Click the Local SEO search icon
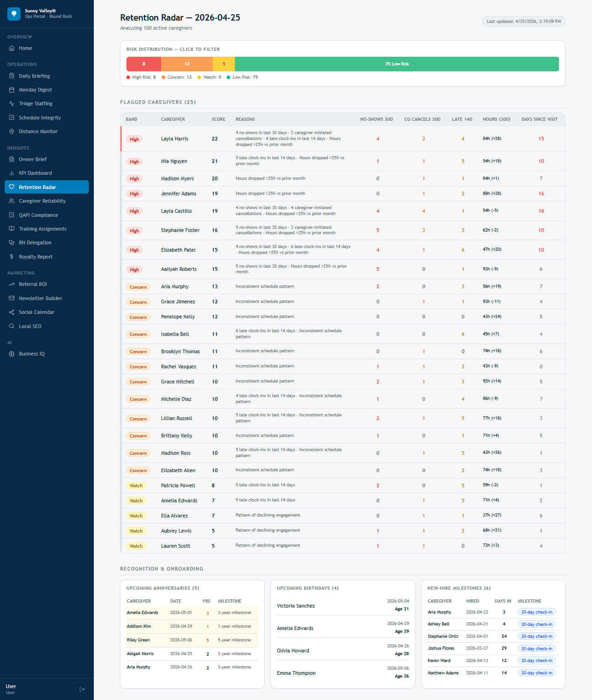This screenshot has width=592, height=700. [12, 326]
